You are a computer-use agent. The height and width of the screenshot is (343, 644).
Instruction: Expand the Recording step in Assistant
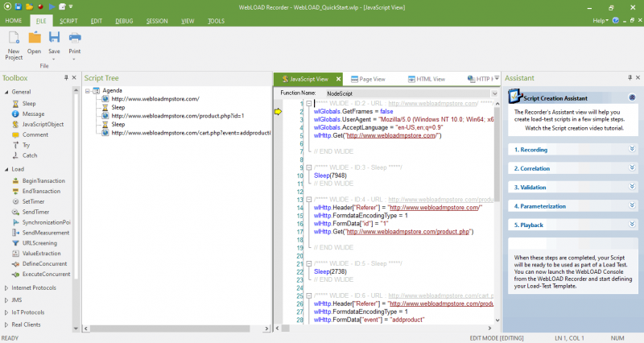click(632, 149)
